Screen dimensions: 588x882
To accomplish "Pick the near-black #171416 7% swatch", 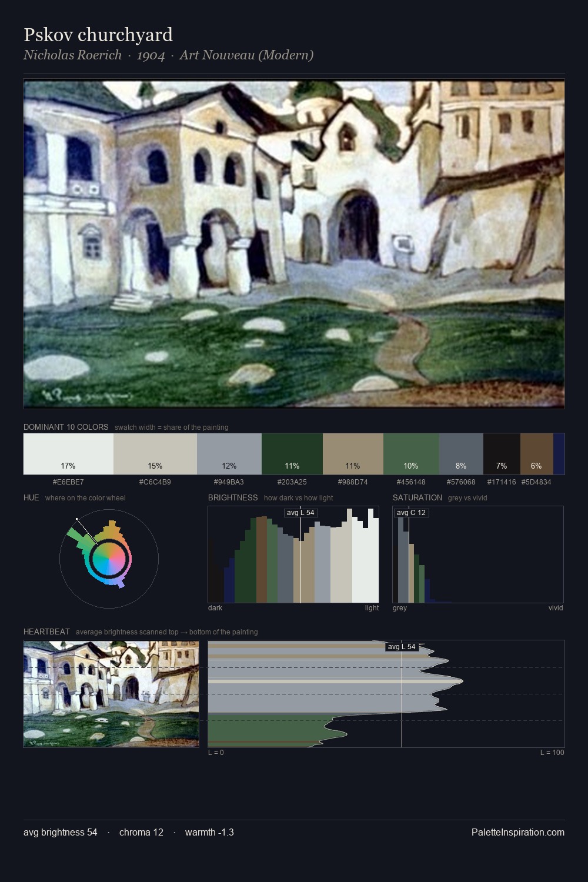I will [x=502, y=454].
